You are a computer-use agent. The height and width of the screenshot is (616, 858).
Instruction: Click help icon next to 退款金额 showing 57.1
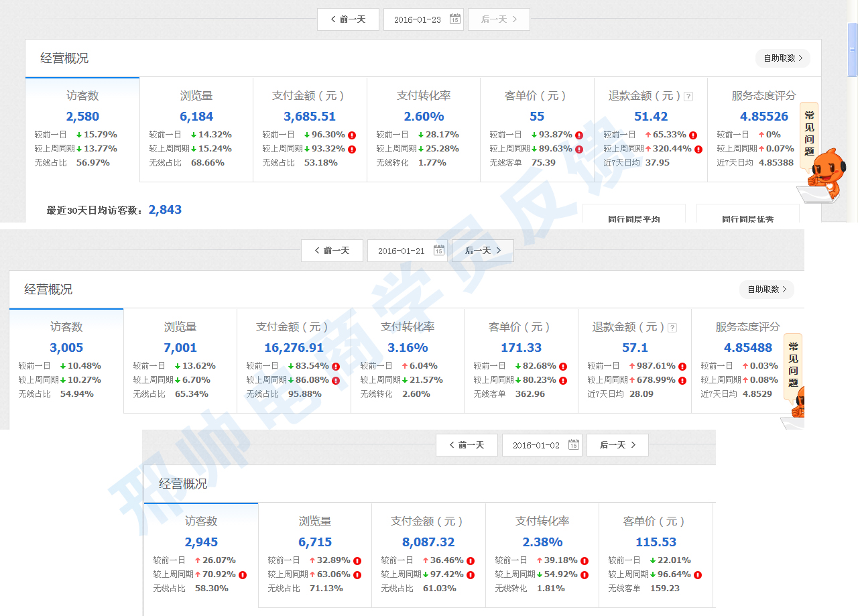point(672,328)
